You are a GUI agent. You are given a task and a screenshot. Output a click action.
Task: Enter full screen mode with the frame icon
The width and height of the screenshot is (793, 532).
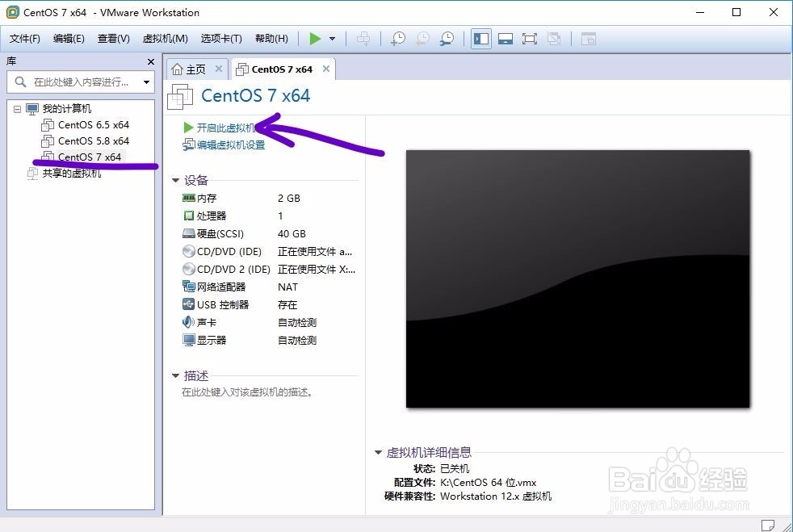pos(531,38)
